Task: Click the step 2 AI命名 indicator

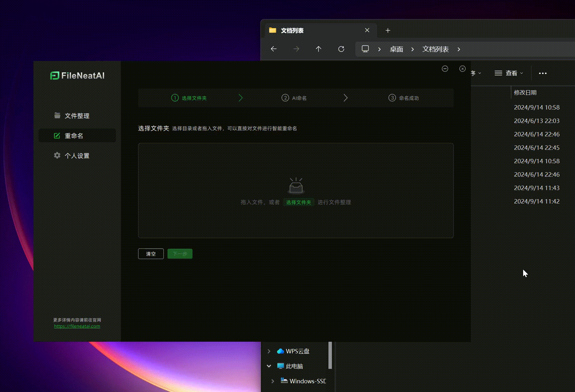Action: (x=294, y=98)
